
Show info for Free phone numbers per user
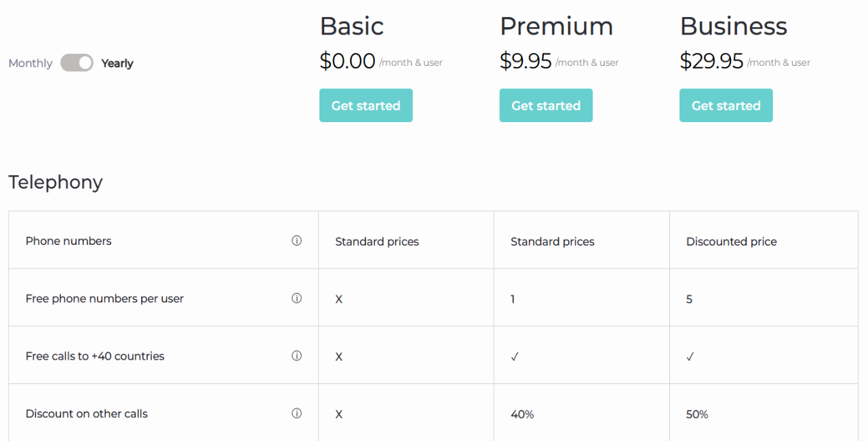pyautogui.click(x=296, y=298)
